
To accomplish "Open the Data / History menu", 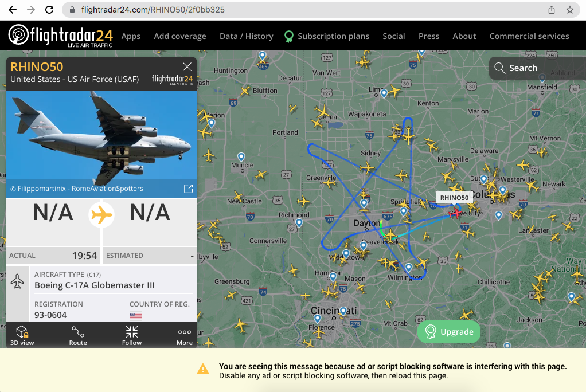I will (247, 36).
